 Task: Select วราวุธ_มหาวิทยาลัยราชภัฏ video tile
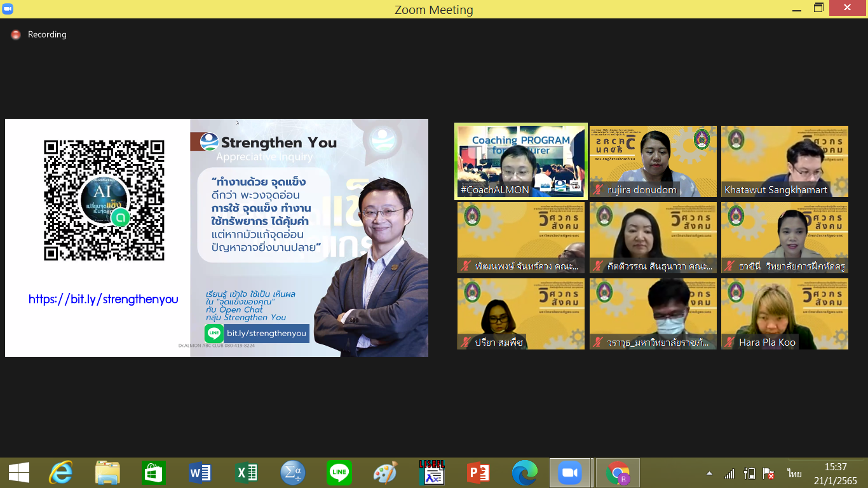(653, 314)
